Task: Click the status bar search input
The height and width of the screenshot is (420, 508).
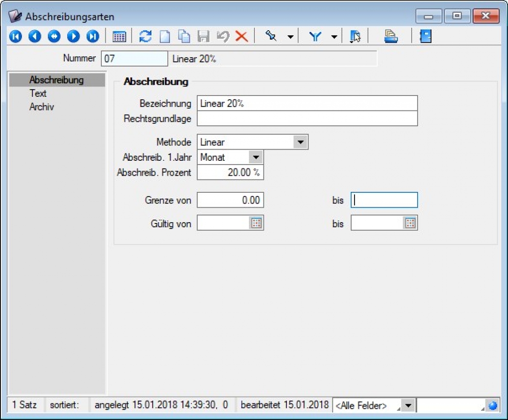Action: tap(451, 406)
